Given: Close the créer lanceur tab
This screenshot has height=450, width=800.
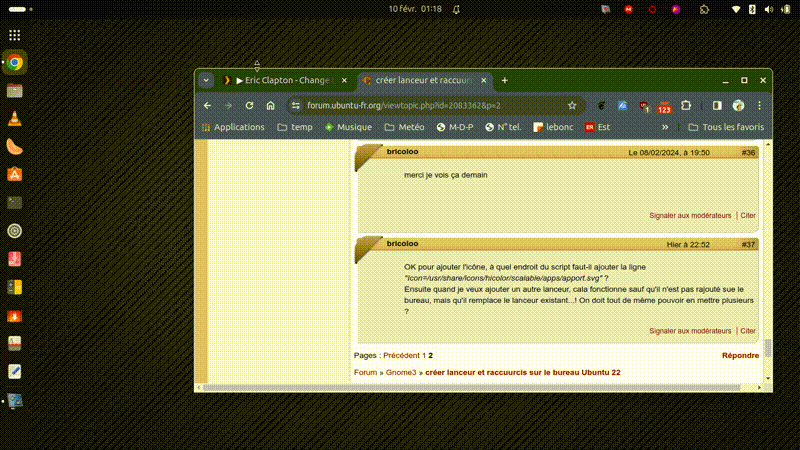Looking at the screenshot, I should click(x=484, y=80).
